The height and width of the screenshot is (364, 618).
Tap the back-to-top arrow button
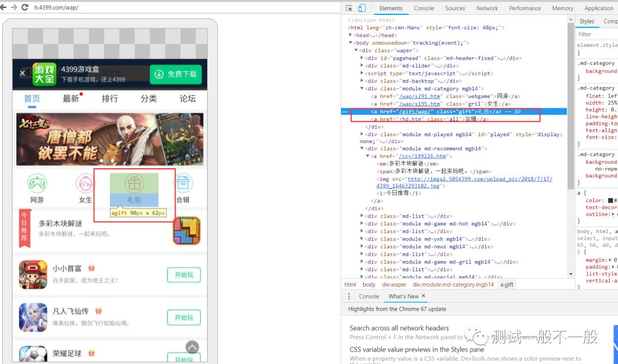pos(192,347)
